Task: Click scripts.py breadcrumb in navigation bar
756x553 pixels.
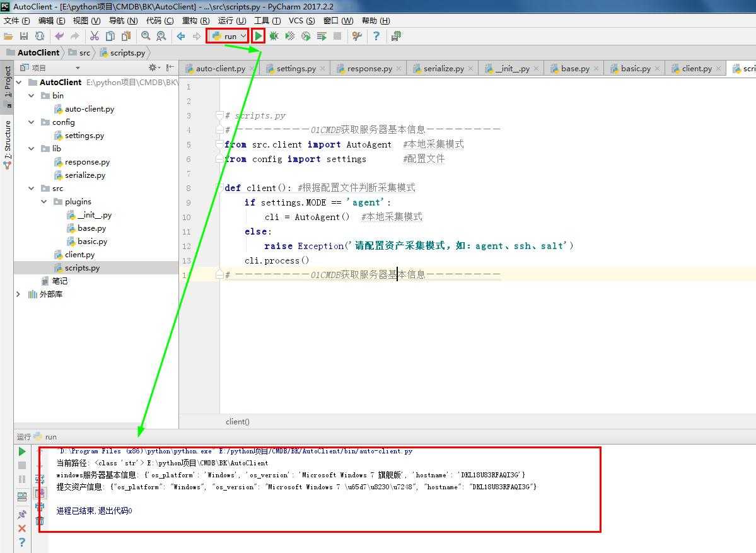Action: pyautogui.click(x=122, y=52)
